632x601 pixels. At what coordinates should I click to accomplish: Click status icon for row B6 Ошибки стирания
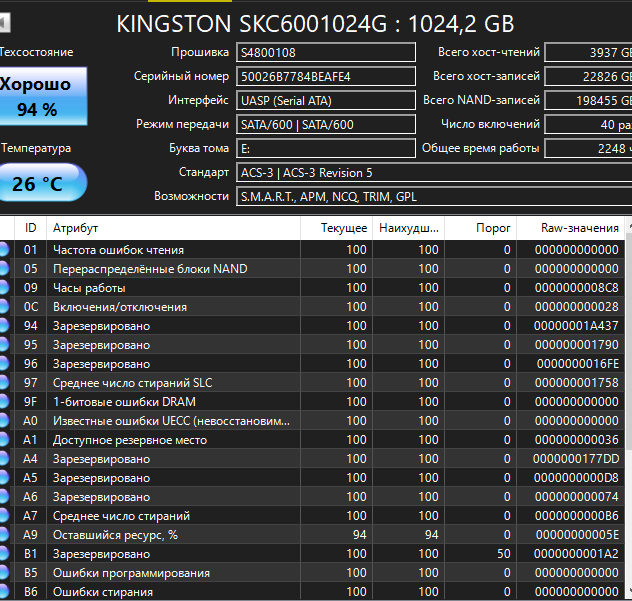tap(4, 592)
